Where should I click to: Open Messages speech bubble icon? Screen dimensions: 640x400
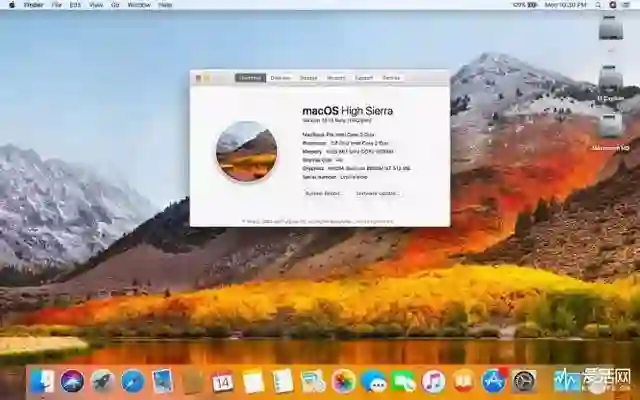(x=373, y=381)
